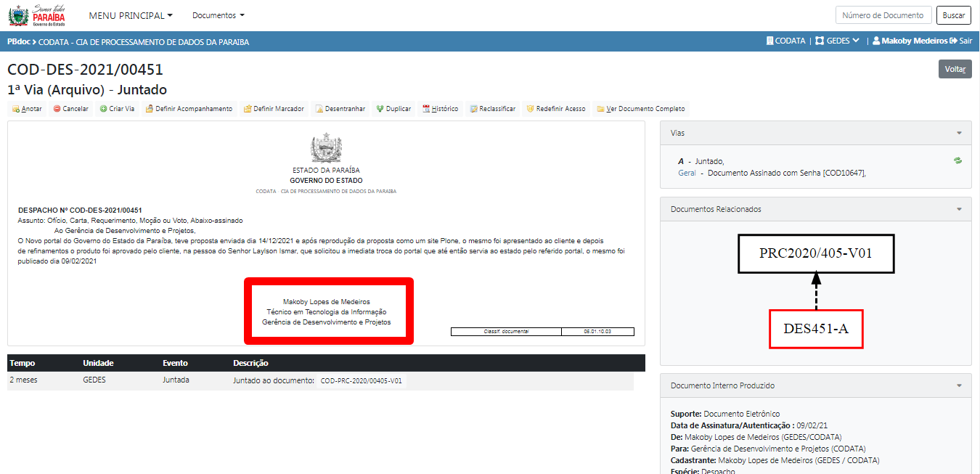Open Definir Acompanhamento from the toolbar
The width and height of the screenshot is (980, 474).
point(150,109)
